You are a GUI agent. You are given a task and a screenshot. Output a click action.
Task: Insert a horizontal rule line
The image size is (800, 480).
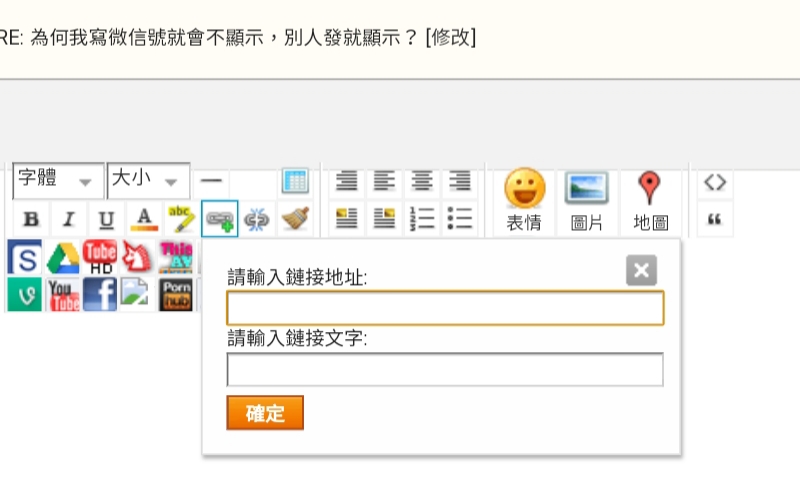(211, 181)
